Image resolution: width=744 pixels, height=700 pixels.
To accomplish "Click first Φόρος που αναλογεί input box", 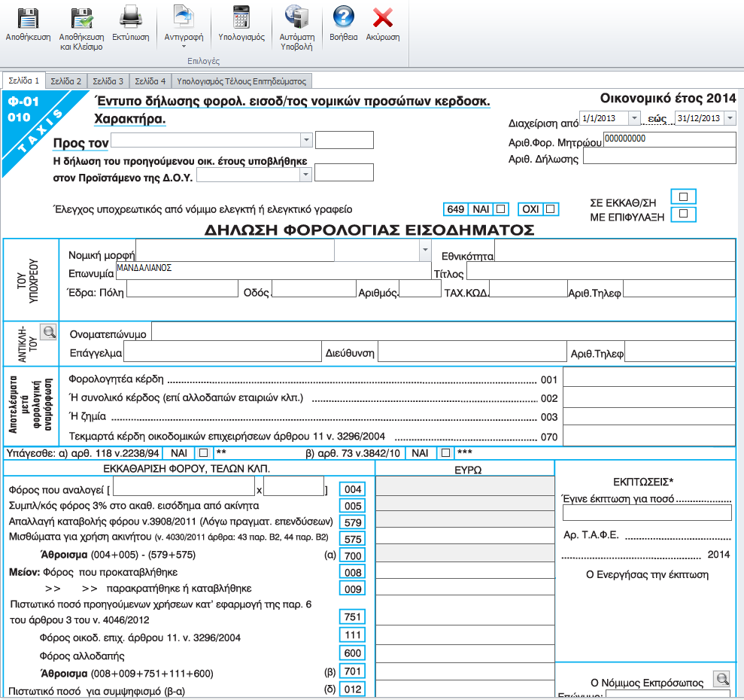I will tap(184, 485).
